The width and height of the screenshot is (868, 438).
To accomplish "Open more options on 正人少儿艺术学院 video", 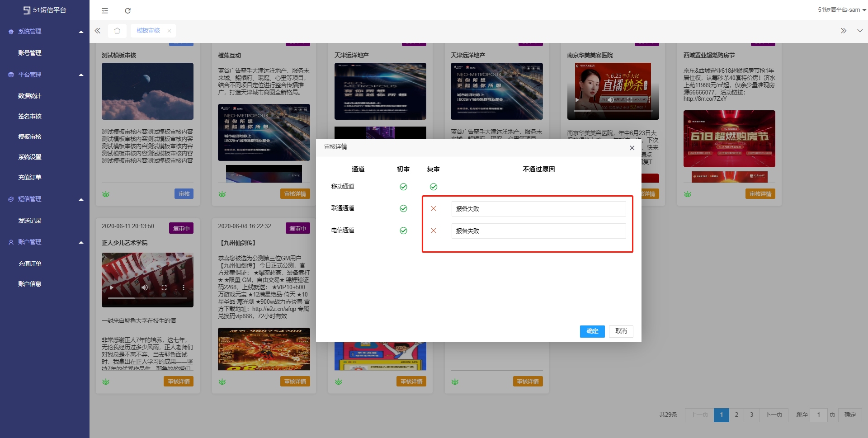I will click(183, 287).
